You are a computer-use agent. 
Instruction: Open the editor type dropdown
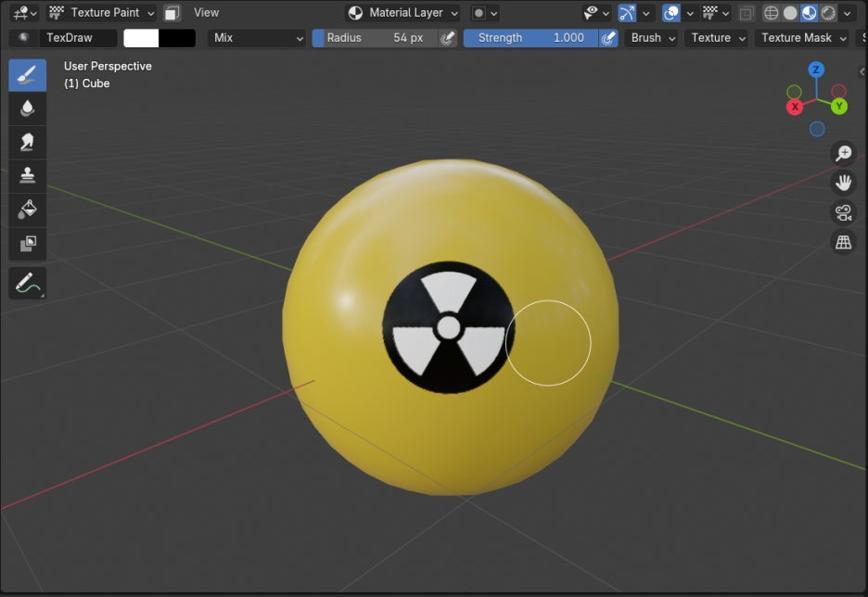pos(24,13)
